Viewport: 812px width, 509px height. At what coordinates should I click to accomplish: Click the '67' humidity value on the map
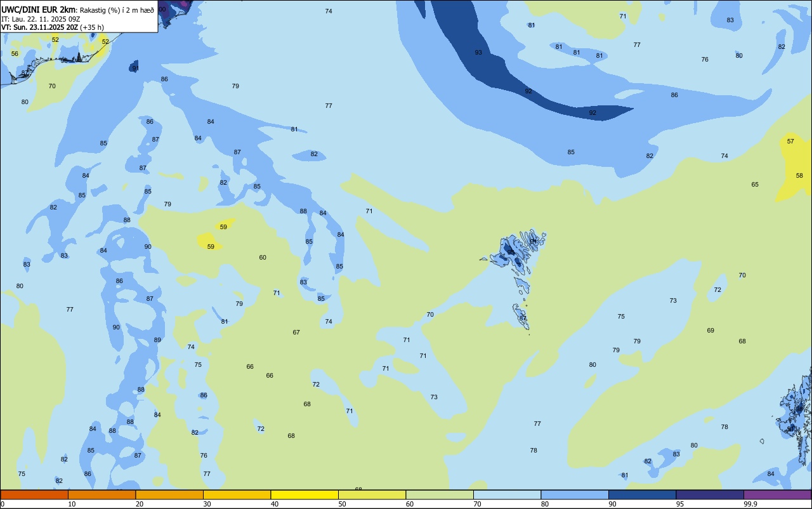click(x=296, y=333)
